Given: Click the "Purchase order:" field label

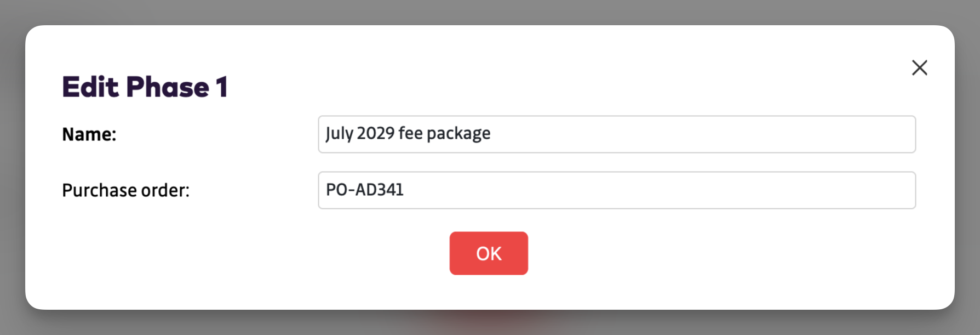Looking at the screenshot, I should [x=125, y=190].
